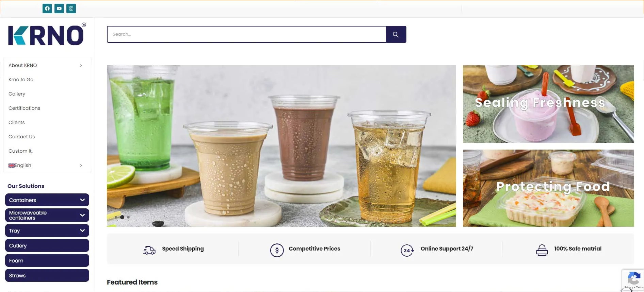644x292 pixels.
Task: Open the Certifications menu item
Action: click(24, 108)
